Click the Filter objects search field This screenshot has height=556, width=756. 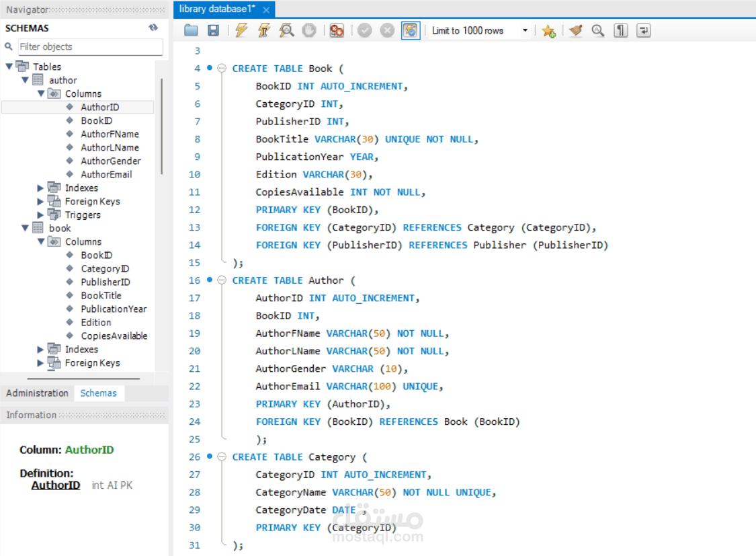[90, 47]
